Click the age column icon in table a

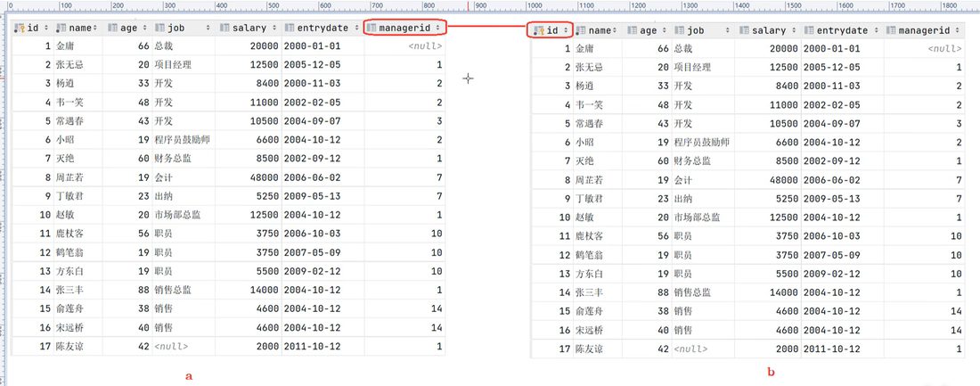(112, 29)
